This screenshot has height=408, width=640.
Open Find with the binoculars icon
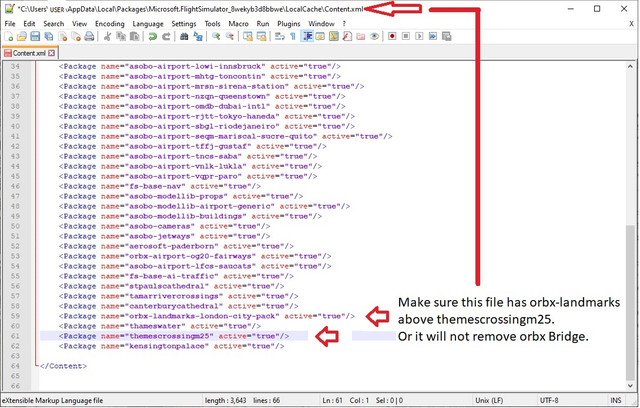[x=184, y=37]
